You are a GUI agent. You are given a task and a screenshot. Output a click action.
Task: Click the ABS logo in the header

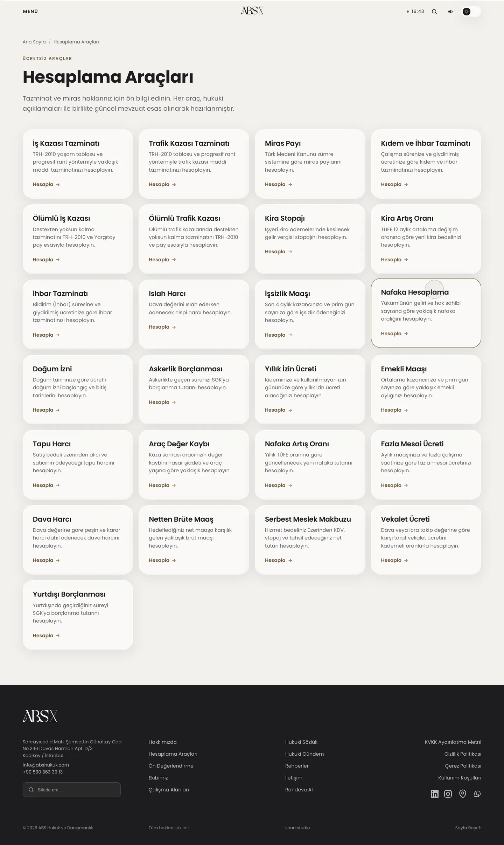coord(252,11)
